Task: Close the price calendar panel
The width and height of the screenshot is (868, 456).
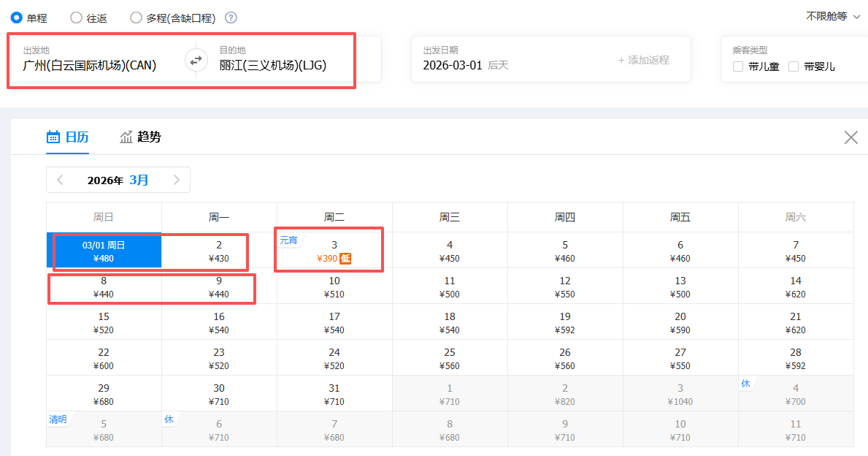Action: (850, 137)
